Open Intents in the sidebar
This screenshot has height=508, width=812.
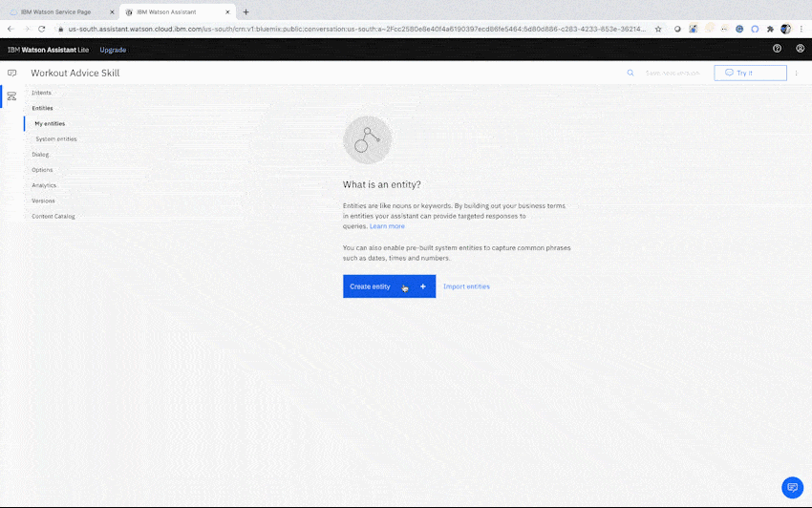[41, 93]
